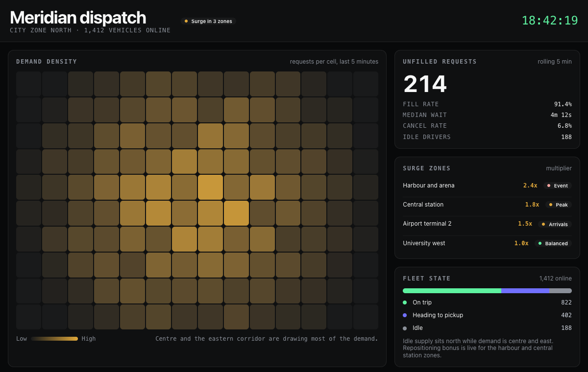Screen dimensions: 588x372
Task: Select the "Arrivals" tag for Airport terminal 2
Action: point(555,224)
